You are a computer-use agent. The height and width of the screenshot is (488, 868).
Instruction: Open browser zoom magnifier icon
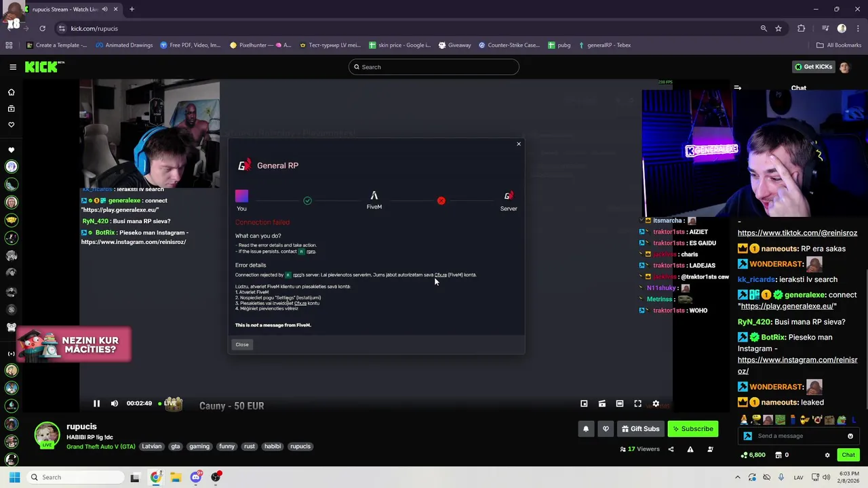(x=764, y=28)
